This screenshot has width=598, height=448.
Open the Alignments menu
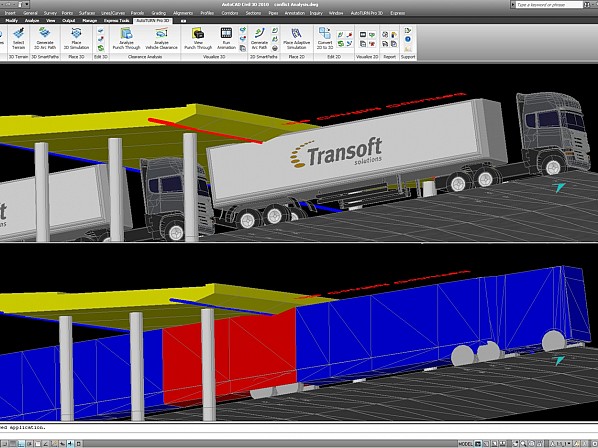[183, 13]
